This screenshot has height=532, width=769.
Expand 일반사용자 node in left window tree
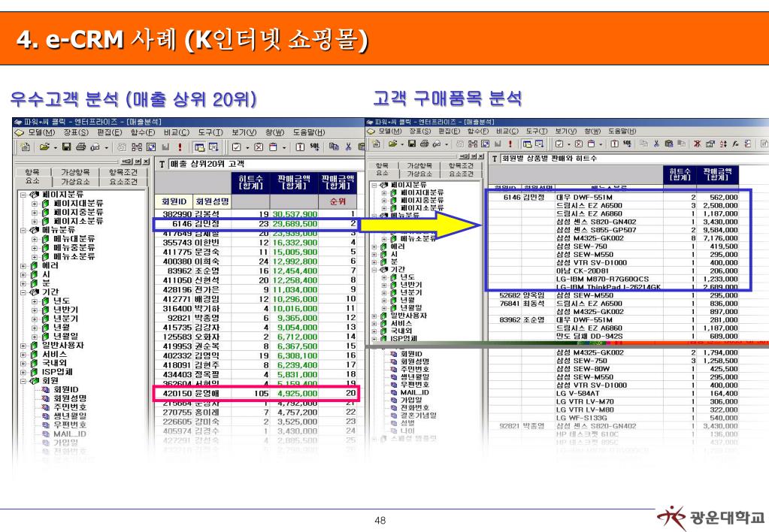(23, 346)
